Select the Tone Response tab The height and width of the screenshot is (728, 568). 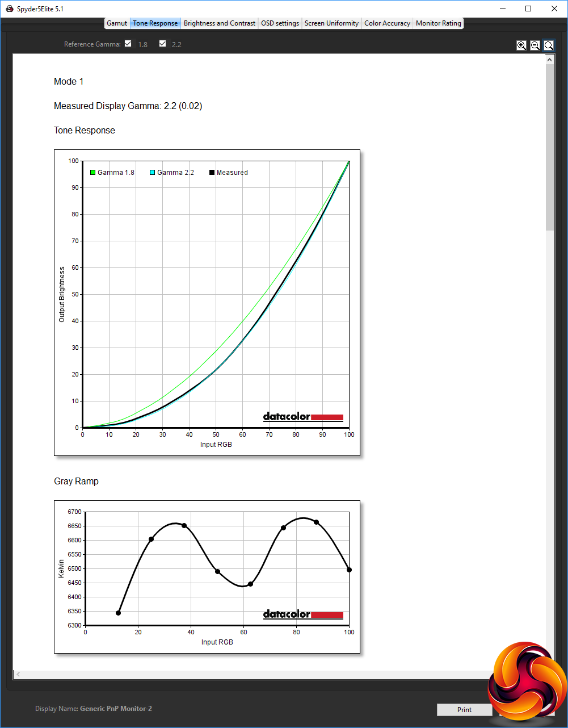pos(155,23)
